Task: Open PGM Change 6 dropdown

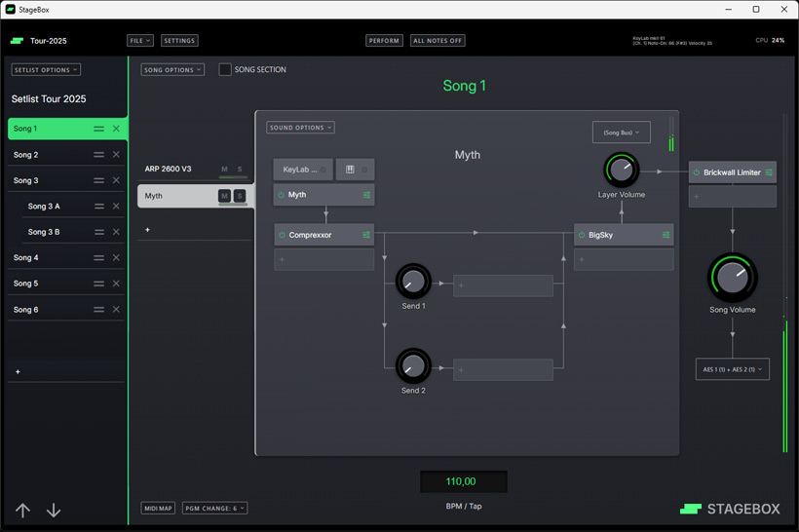Action: point(215,508)
